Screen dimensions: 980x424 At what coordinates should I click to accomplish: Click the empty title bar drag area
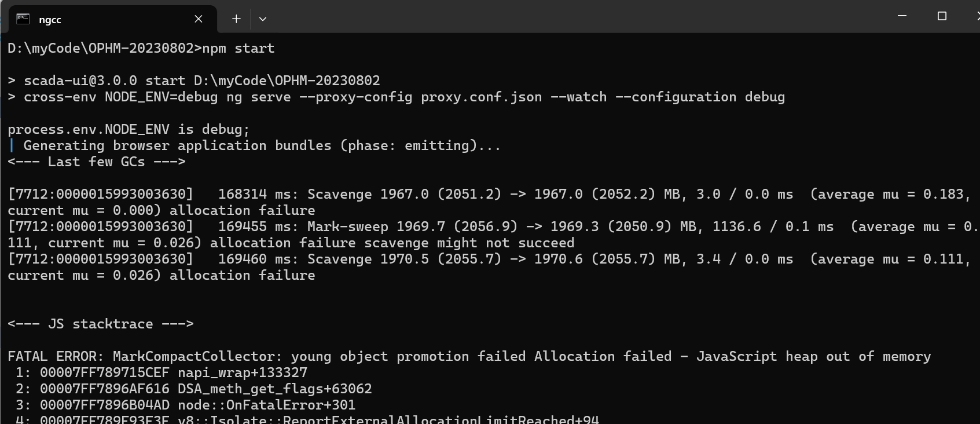(579, 17)
